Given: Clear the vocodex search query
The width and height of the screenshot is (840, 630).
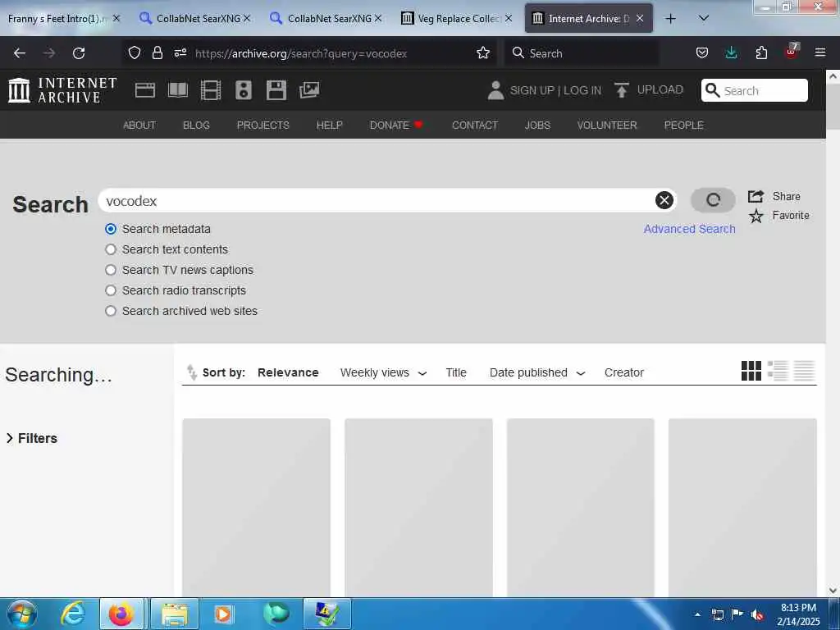Looking at the screenshot, I should click(664, 200).
